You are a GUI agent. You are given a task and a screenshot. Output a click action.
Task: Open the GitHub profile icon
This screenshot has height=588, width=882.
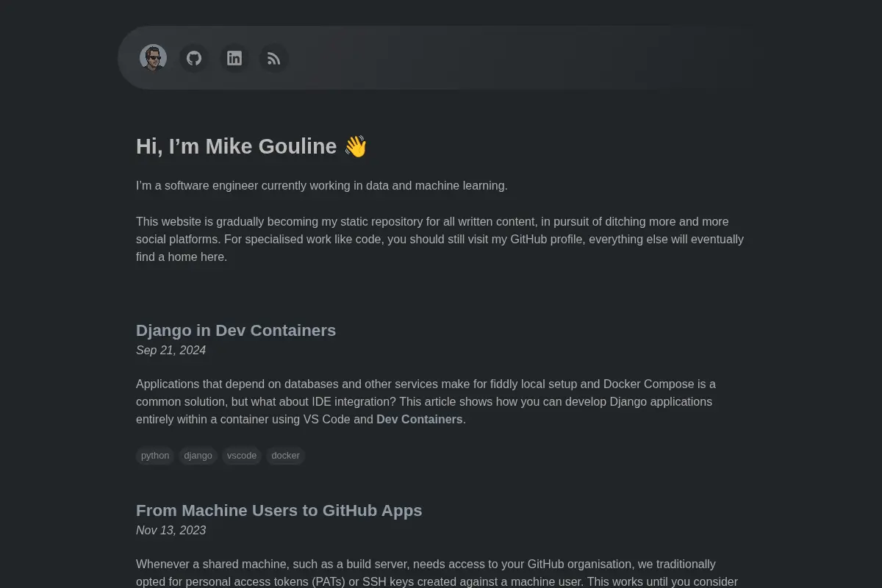point(194,58)
